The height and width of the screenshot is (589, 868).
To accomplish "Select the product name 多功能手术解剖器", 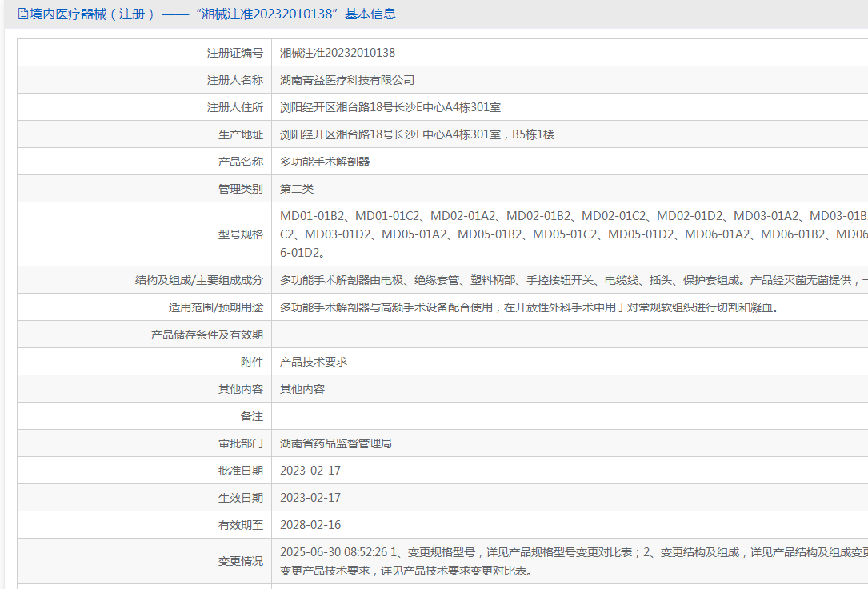I will [324, 161].
